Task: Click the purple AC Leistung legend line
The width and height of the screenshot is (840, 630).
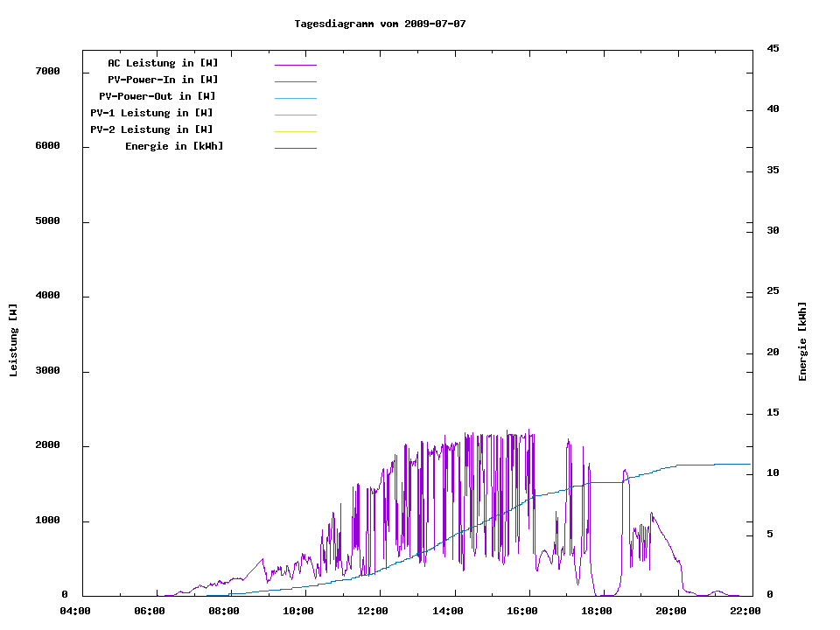Action: (x=295, y=65)
